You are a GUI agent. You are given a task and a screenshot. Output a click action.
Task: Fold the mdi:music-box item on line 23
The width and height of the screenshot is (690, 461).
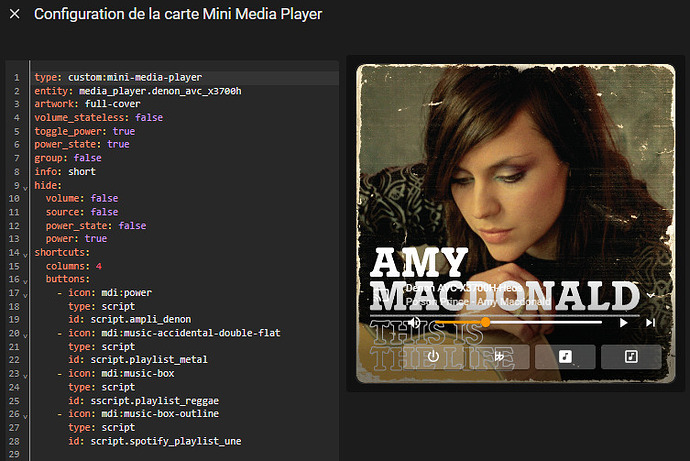(25, 376)
